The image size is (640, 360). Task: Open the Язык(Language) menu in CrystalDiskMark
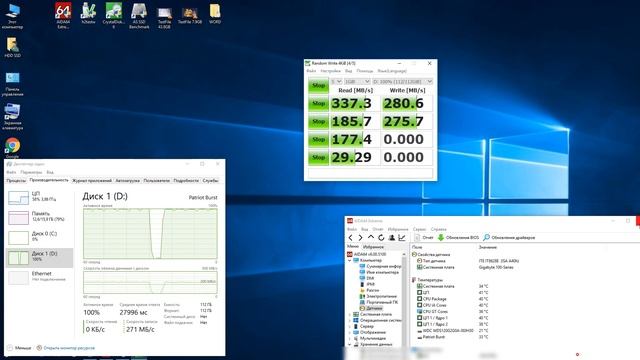tap(392, 71)
